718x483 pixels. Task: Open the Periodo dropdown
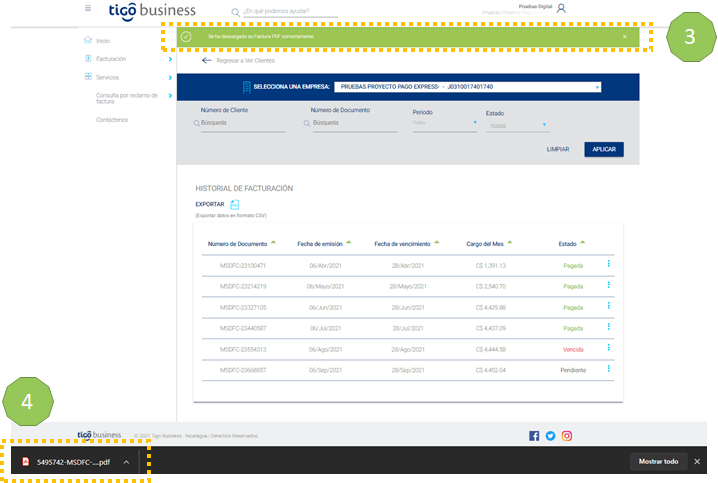(x=445, y=123)
